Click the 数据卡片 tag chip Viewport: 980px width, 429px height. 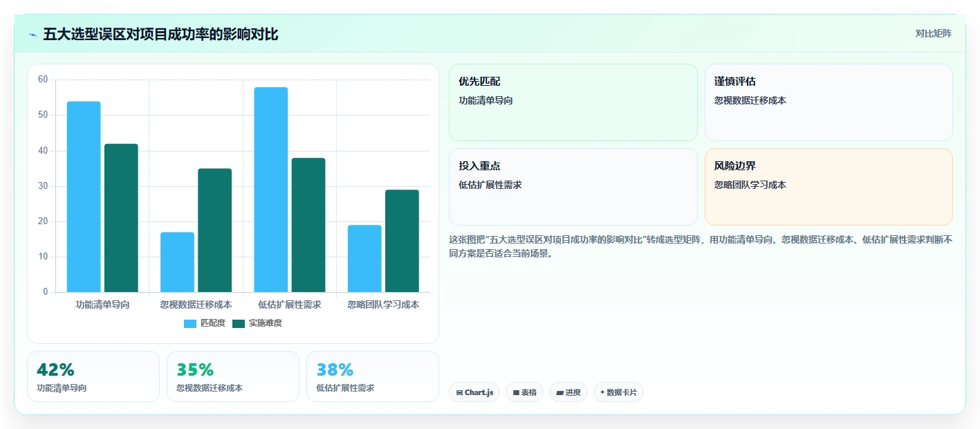coord(618,392)
